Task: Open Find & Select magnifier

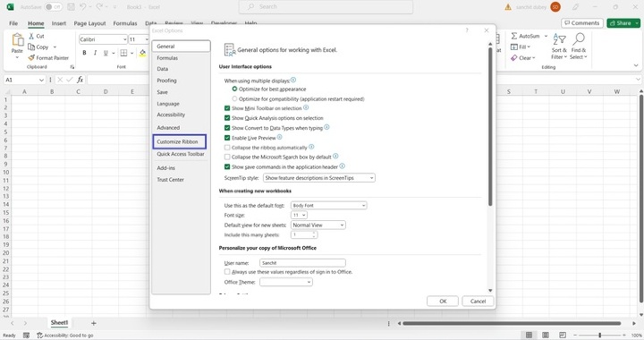Action: pyautogui.click(x=579, y=46)
